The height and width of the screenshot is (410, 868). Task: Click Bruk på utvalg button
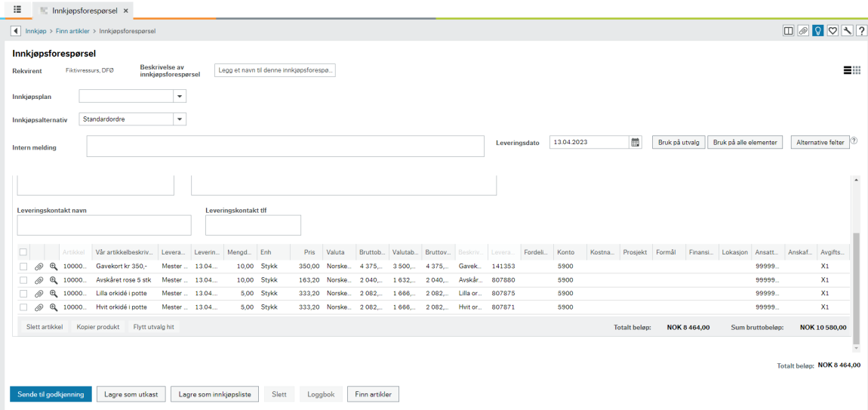(679, 143)
